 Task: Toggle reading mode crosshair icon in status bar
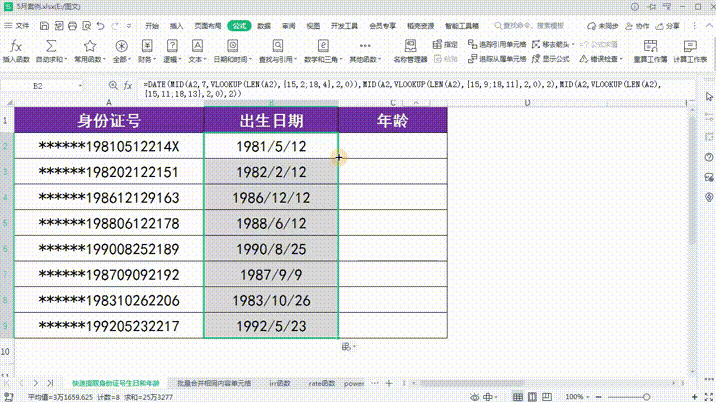pos(489,397)
